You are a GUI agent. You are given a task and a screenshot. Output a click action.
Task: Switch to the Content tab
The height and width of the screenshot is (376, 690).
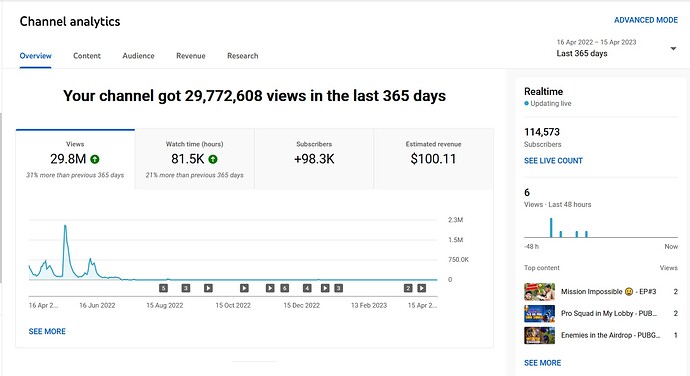pyautogui.click(x=87, y=56)
